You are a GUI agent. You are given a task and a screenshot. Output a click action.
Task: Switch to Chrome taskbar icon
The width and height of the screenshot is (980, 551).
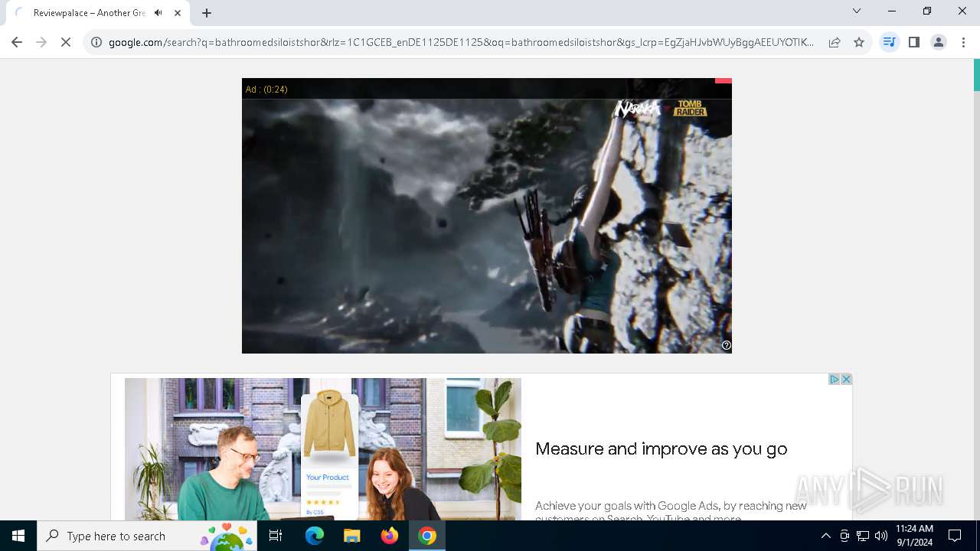[427, 536]
